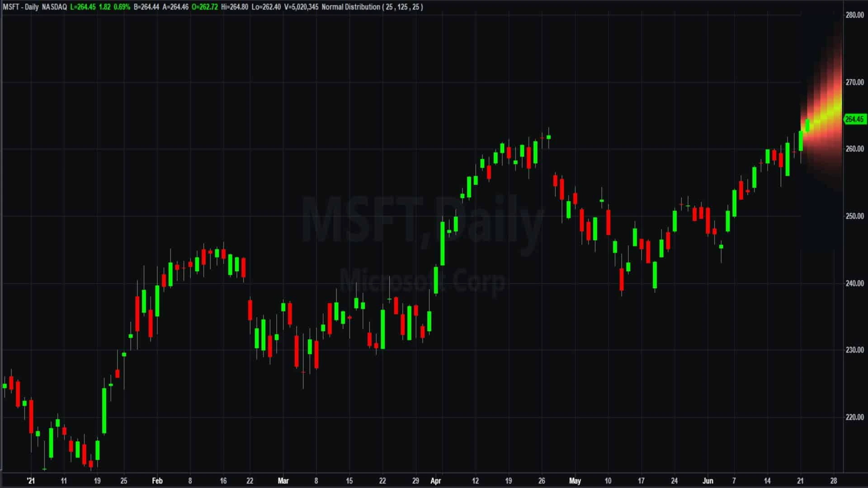Click the 230.00 price axis label
This screenshot has width=868, height=488.
(x=854, y=350)
